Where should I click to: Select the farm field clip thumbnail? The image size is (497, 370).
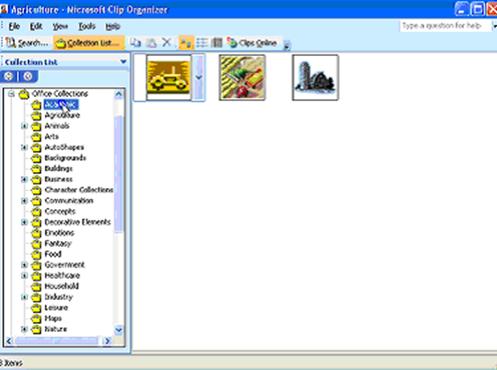coord(242,77)
